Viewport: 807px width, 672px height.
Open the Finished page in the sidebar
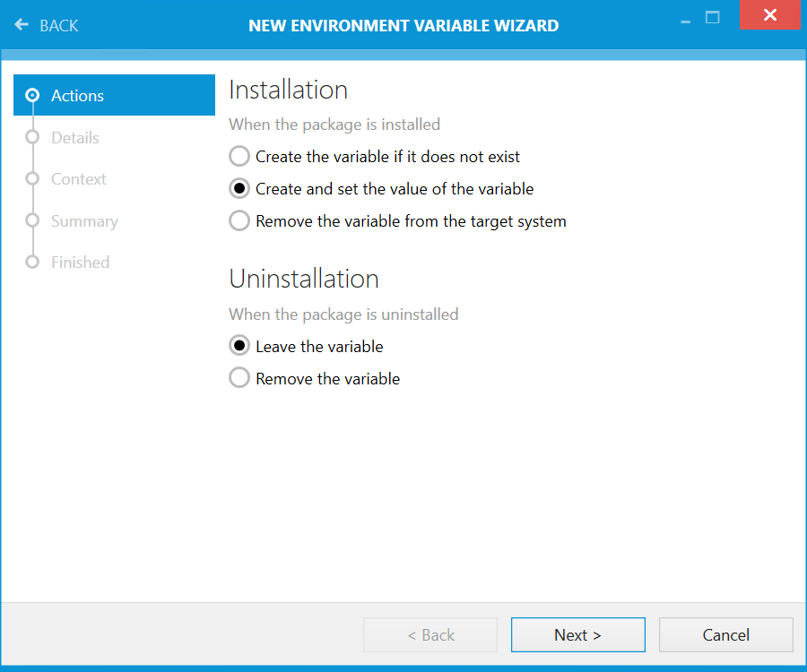[80, 262]
